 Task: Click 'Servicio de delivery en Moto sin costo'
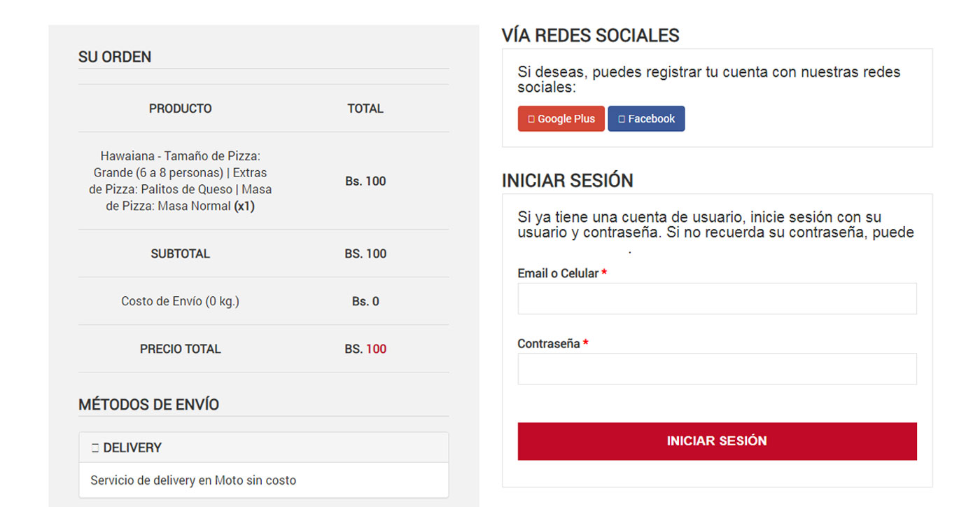193,480
